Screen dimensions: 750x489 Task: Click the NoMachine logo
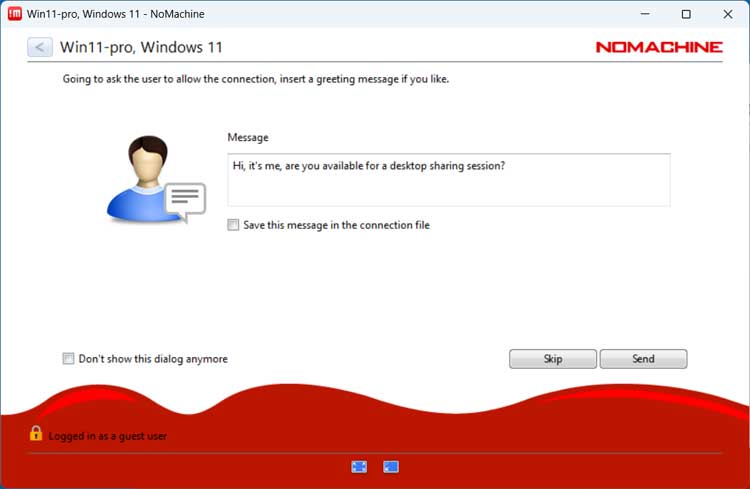pos(659,47)
